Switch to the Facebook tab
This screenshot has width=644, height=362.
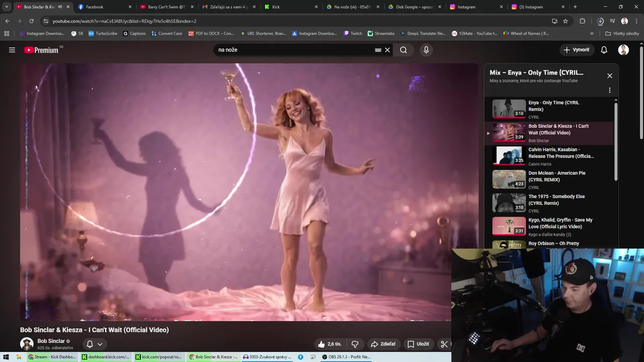click(x=105, y=7)
